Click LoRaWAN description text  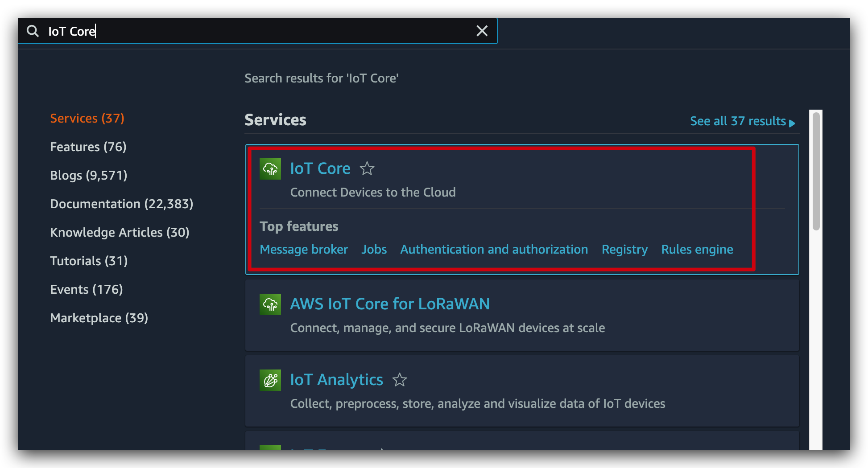447,328
